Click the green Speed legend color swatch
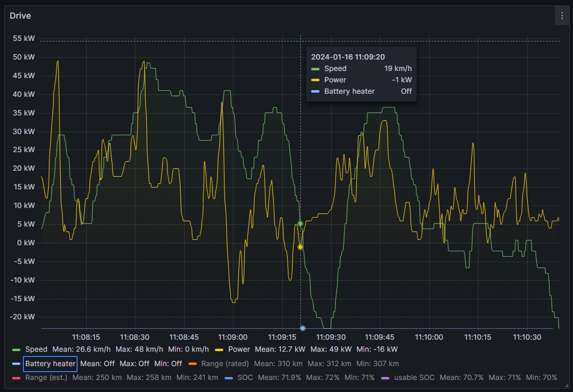 (16, 350)
